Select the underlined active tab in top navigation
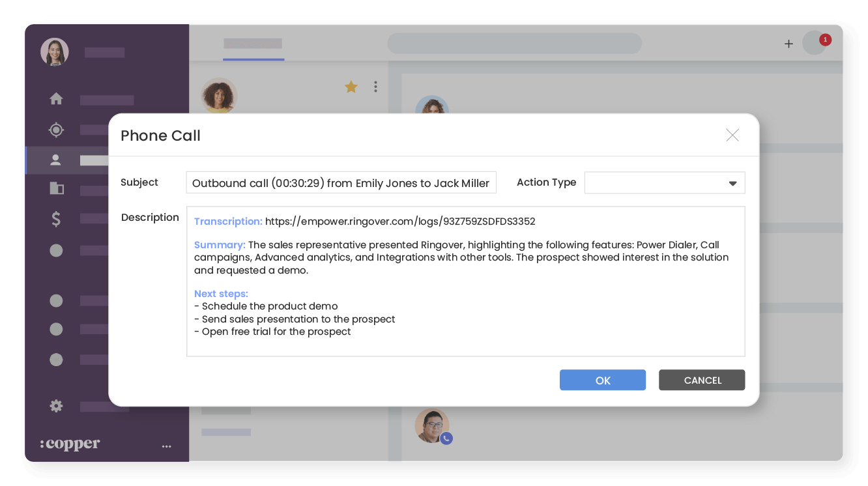The height and width of the screenshot is (486, 868). pyautogui.click(x=253, y=46)
